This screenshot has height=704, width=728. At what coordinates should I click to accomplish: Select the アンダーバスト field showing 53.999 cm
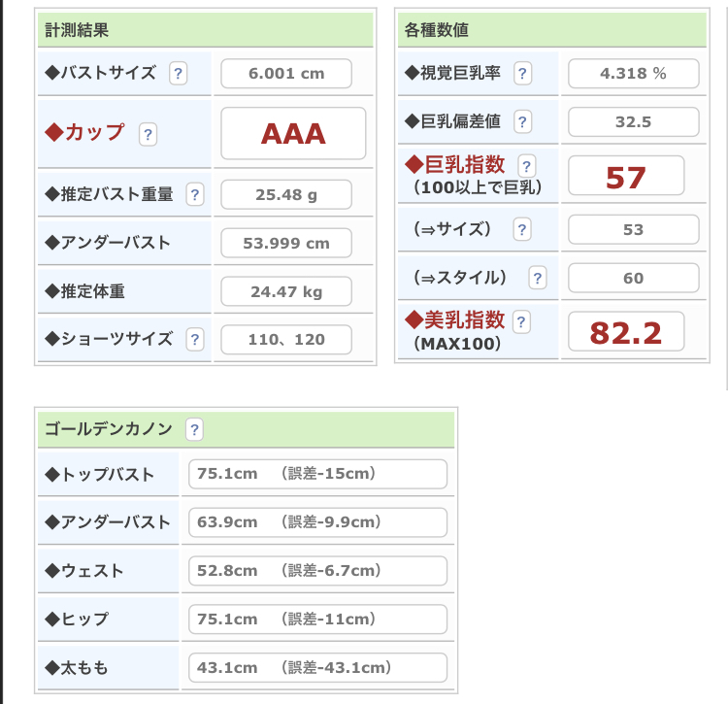point(286,243)
